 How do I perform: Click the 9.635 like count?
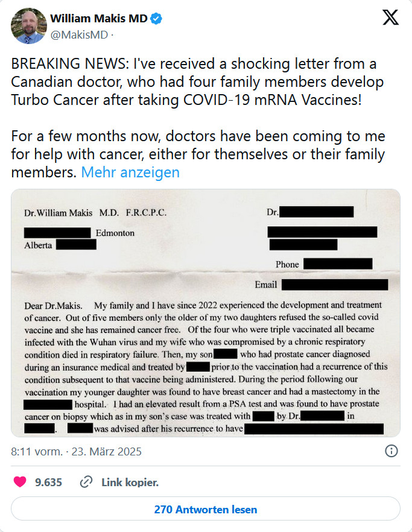pyautogui.click(x=48, y=482)
